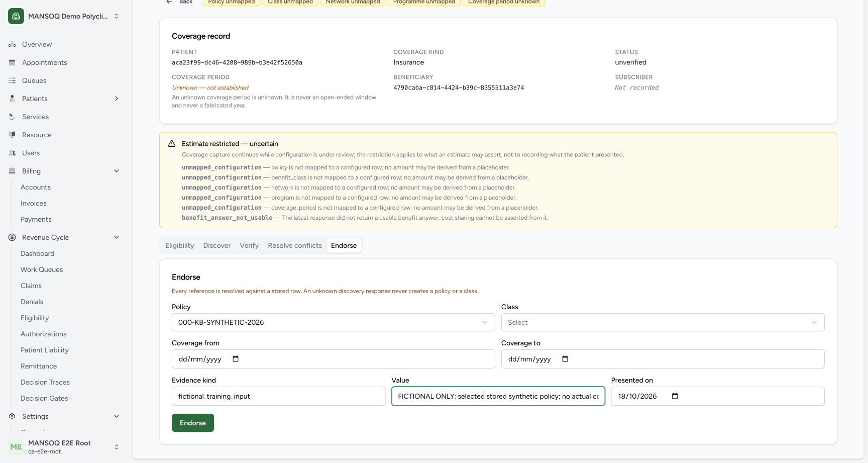868x463 pixels.
Task: Open the organization switcher arrows
Action: [x=117, y=16]
